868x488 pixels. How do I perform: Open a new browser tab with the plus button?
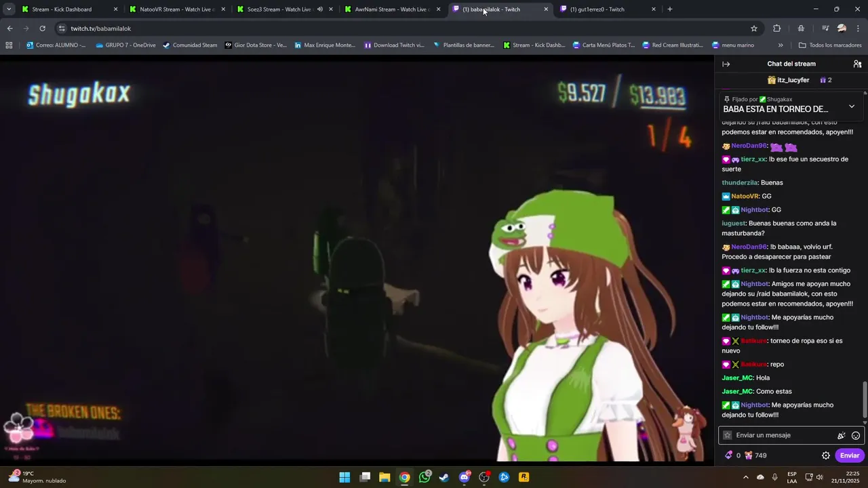point(670,9)
